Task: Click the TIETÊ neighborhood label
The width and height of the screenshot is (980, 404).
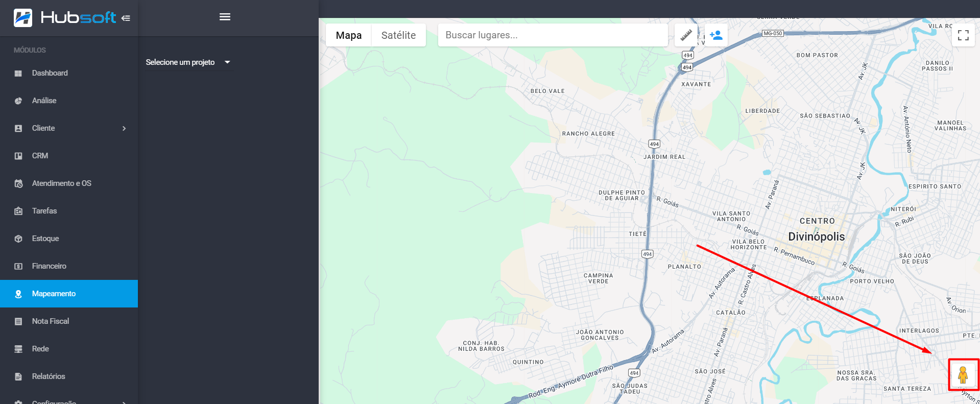Action: click(637, 234)
